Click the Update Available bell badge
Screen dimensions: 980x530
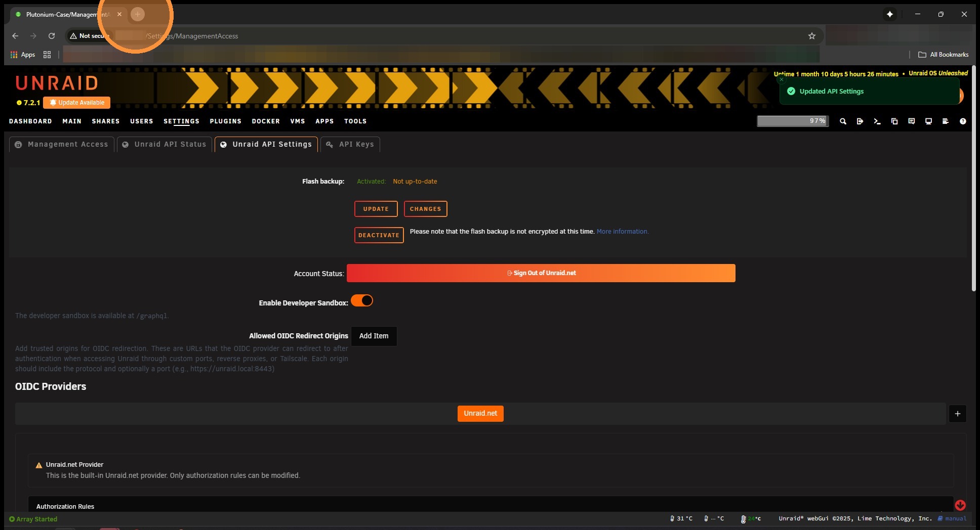pyautogui.click(x=77, y=103)
